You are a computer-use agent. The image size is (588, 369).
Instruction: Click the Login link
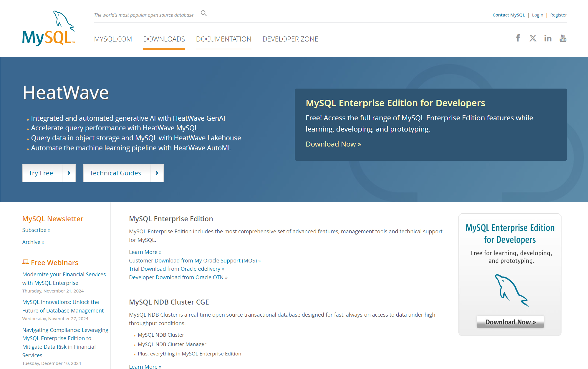point(537,15)
